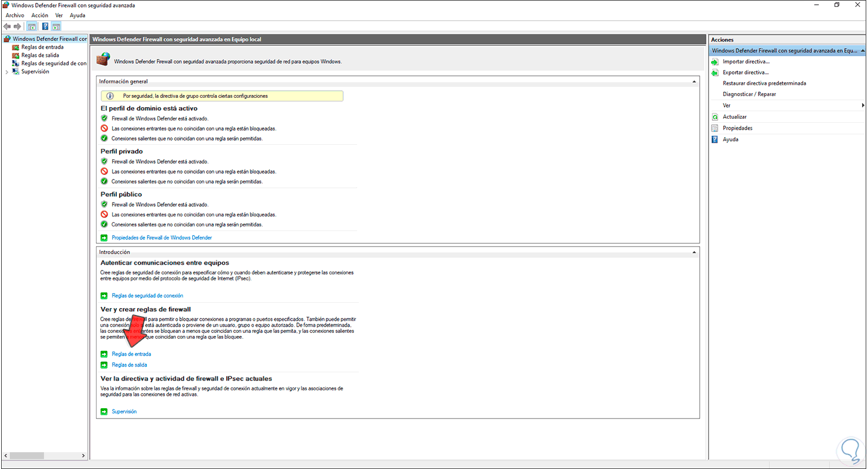
Task: Open the Supervisión link in Introducción
Action: coord(124,412)
